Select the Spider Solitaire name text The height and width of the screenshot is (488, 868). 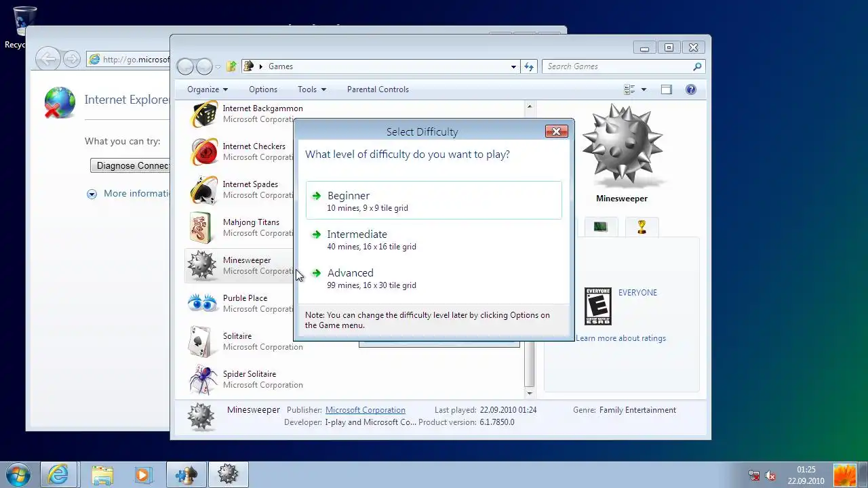(x=250, y=374)
